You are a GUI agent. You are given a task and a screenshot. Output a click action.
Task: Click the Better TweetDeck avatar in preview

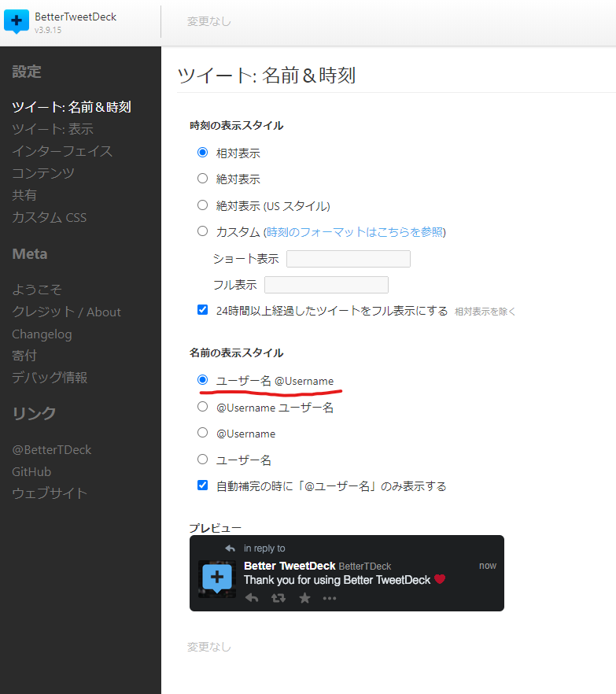click(217, 579)
